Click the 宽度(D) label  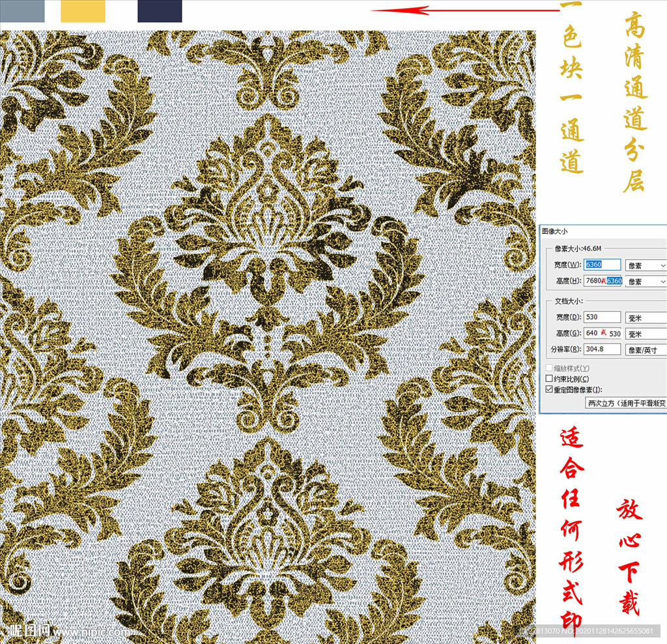tap(568, 317)
